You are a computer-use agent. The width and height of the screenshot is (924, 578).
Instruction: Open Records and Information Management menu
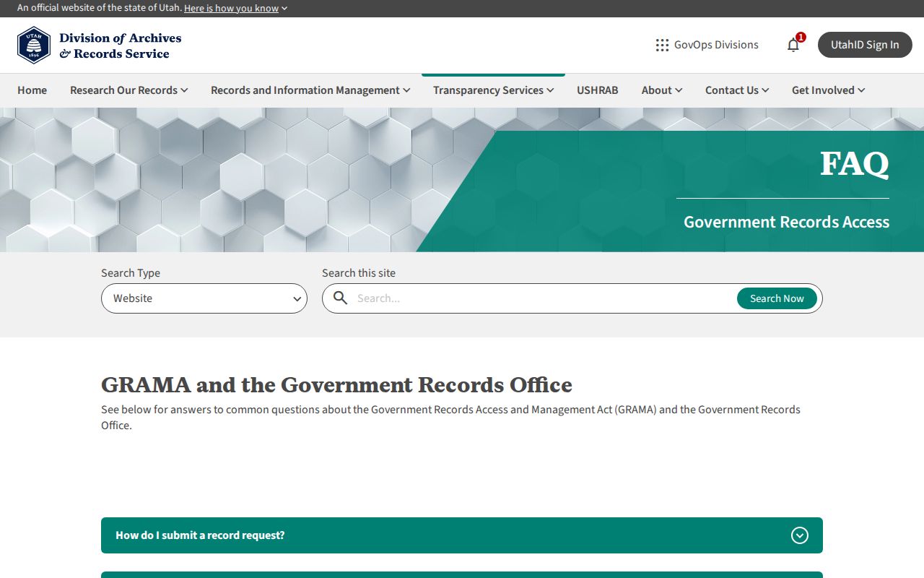tap(310, 90)
